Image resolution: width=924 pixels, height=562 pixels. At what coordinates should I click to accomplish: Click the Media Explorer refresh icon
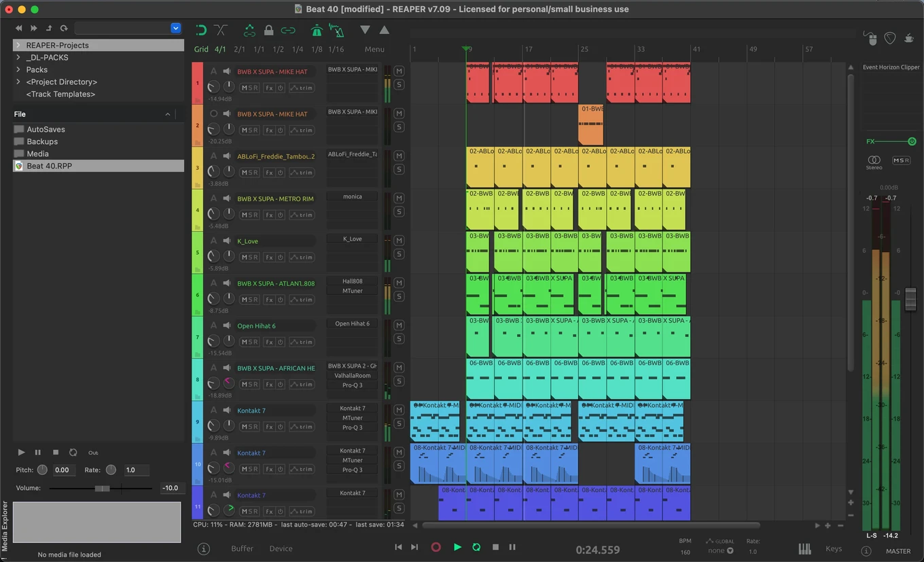pyautogui.click(x=64, y=28)
